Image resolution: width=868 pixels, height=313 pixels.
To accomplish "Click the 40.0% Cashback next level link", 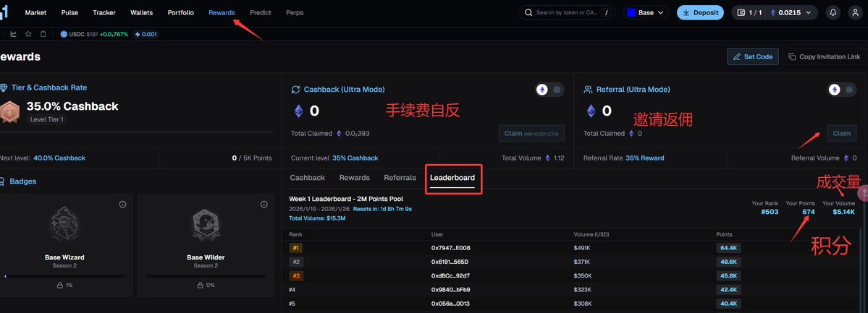I will click(x=59, y=158).
